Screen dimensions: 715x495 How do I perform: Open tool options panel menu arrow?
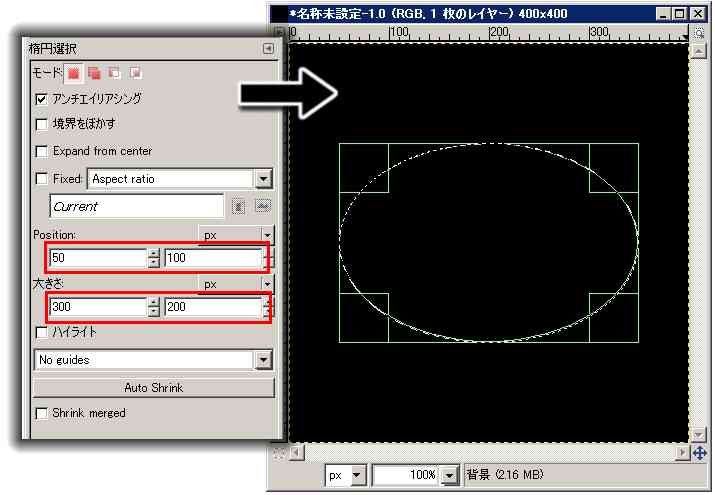tap(268, 48)
